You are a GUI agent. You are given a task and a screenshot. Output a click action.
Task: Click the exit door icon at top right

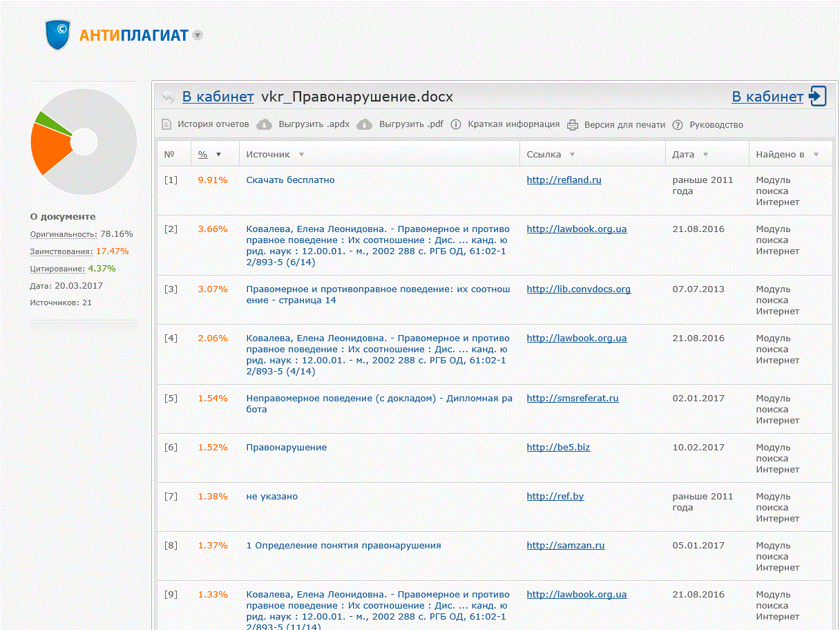tap(818, 97)
